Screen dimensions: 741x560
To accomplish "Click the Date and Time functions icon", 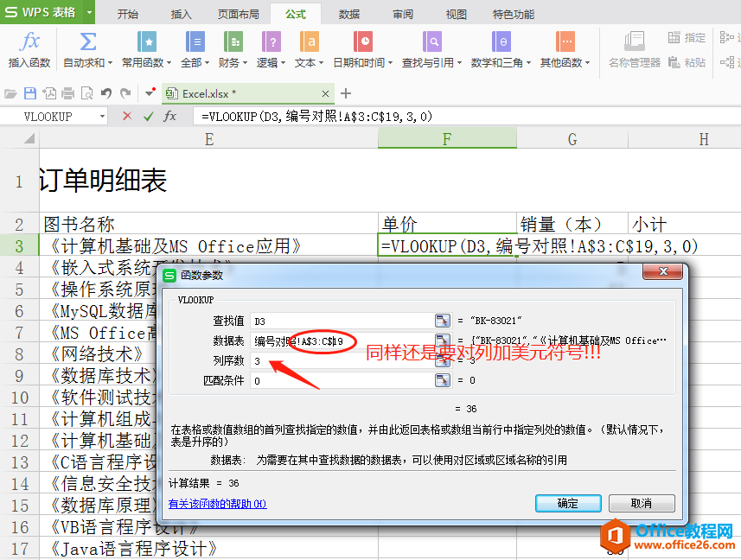I will click(x=363, y=41).
